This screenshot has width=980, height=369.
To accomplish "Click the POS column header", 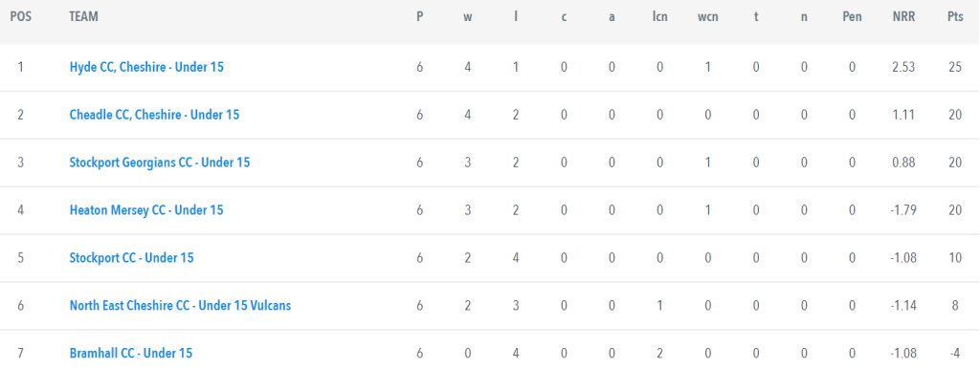I will click(21, 17).
